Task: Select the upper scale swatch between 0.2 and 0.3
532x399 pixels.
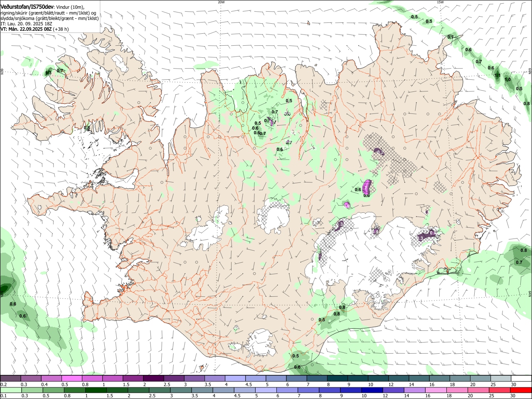Action: [11, 378]
